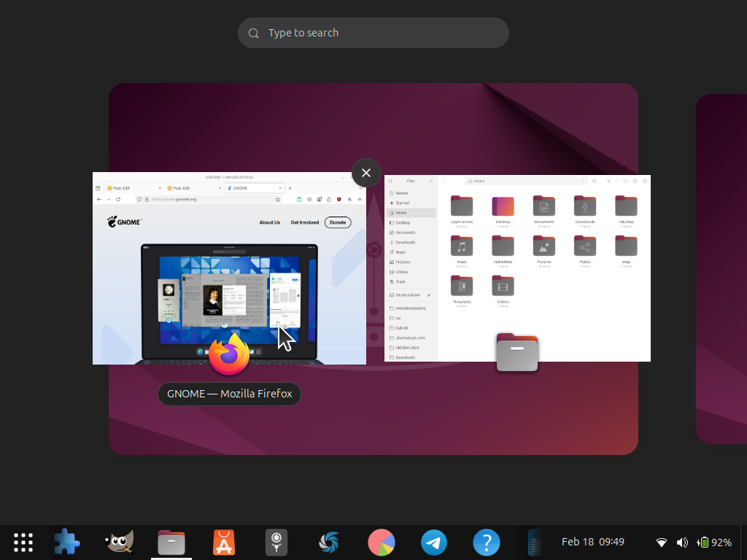
Task: Select the Public folder in Files window
Action: pos(585,251)
